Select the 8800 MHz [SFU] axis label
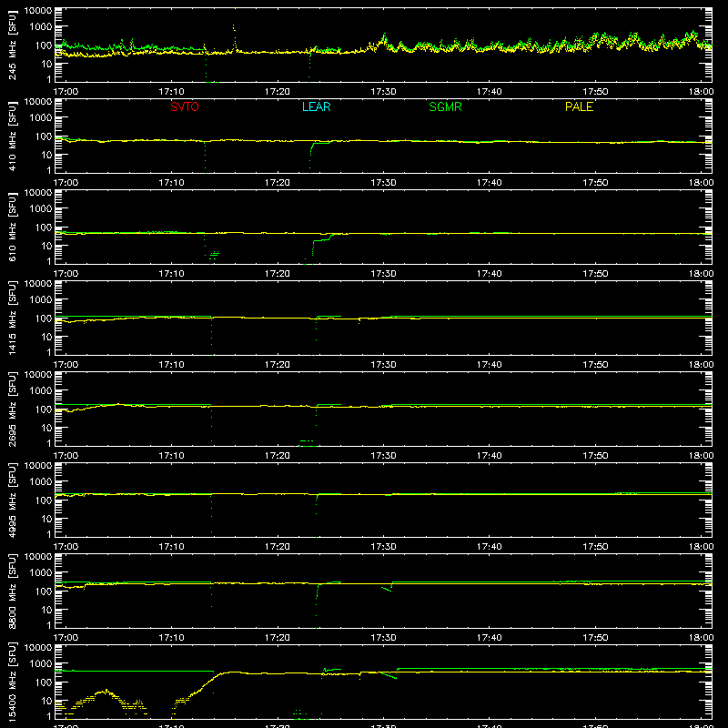This screenshot has width=728, height=728. [x=13, y=591]
